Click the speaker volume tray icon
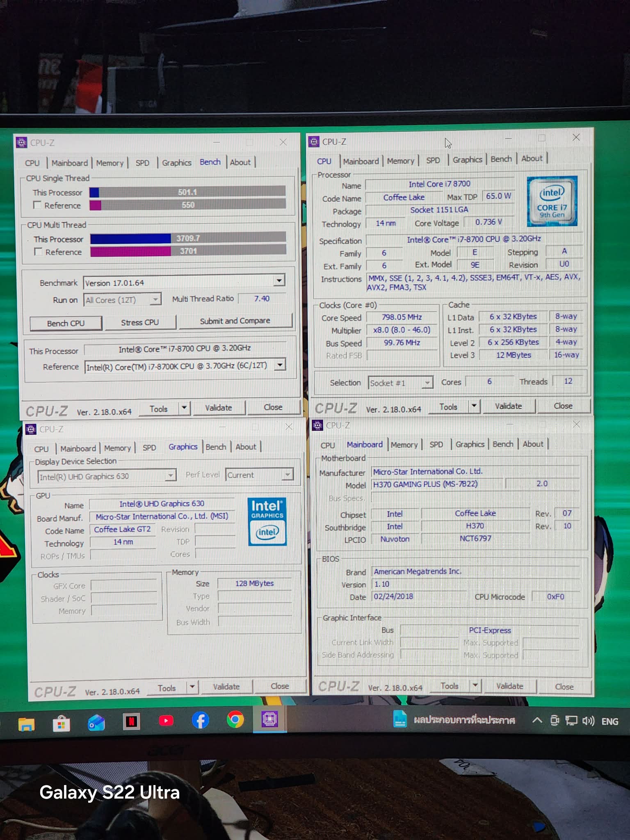Image resolution: width=630 pixels, height=840 pixels. pos(588,721)
